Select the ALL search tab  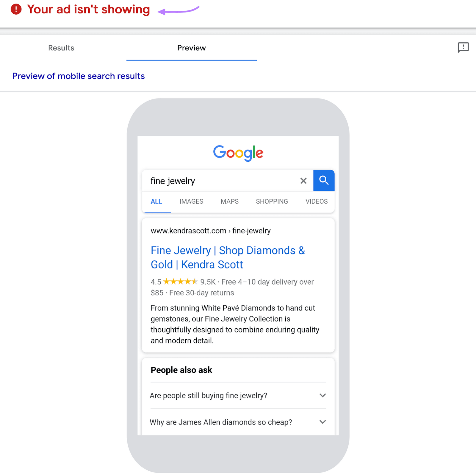[156, 202]
